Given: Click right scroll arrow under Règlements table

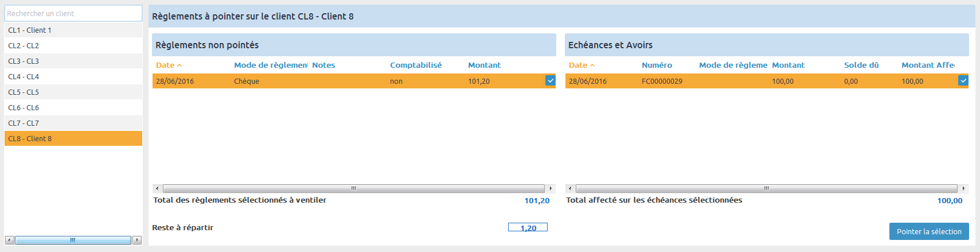Looking at the screenshot, I should pyautogui.click(x=550, y=188).
